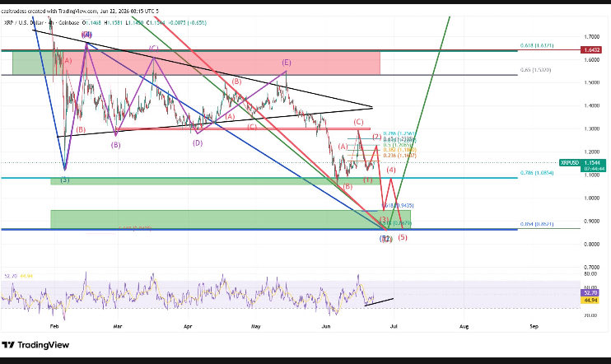Image resolution: width=611 pixels, height=364 pixels.
Task: Click the May label on time axis
Action: (255, 327)
